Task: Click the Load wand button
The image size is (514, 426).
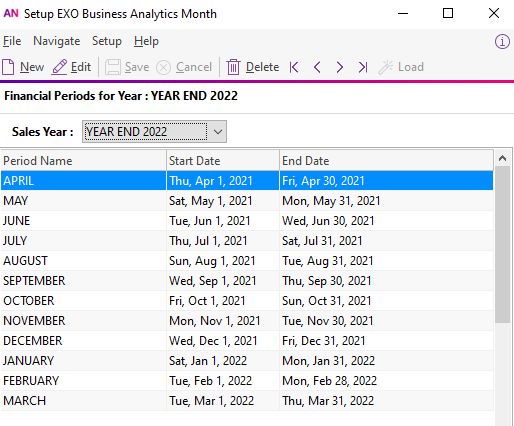Action: pyautogui.click(x=401, y=67)
